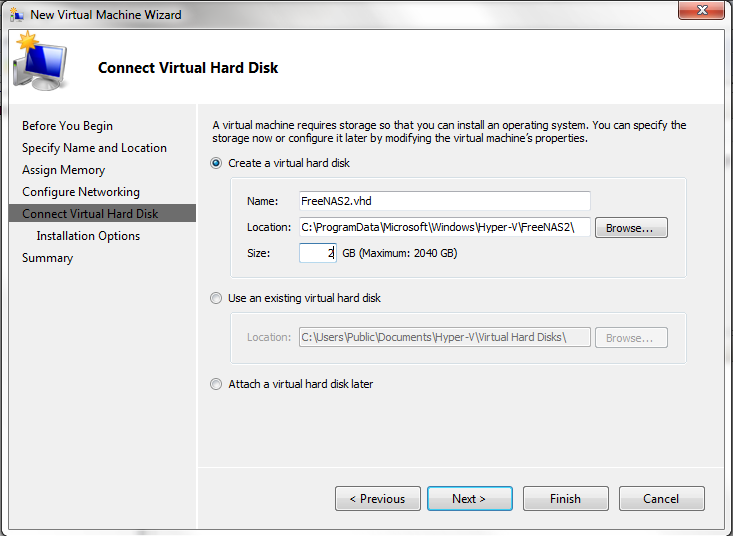Select Connect Virtual Hard Disk step
This screenshot has height=536, width=733.
pyautogui.click(x=90, y=214)
